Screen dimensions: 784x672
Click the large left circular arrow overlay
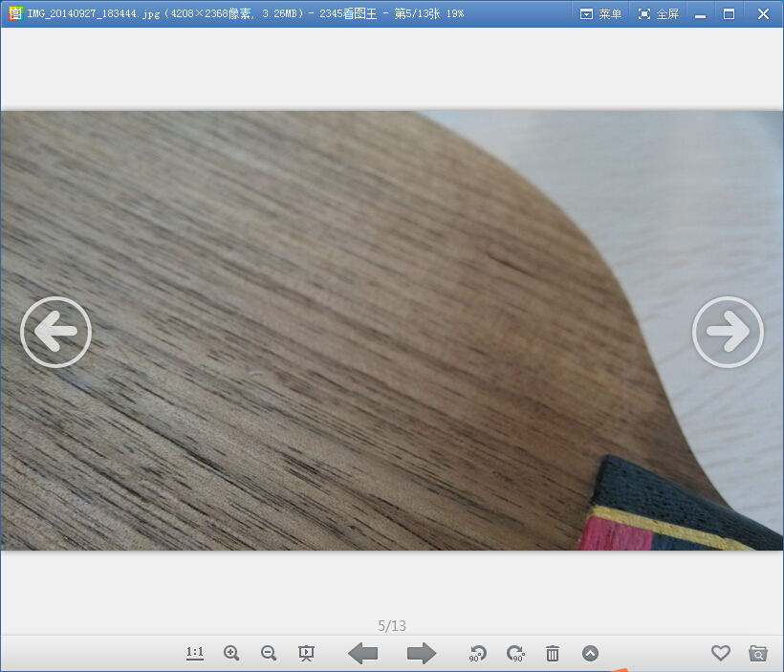55,332
